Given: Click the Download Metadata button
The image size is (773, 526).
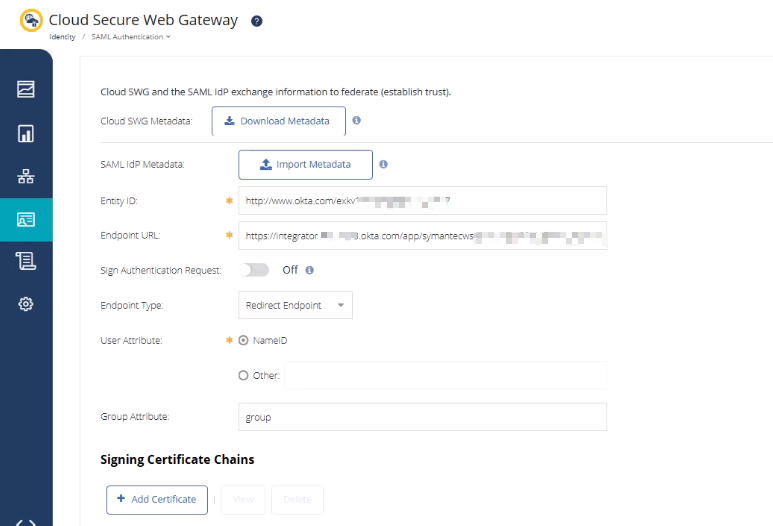Looking at the screenshot, I should (x=279, y=121).
